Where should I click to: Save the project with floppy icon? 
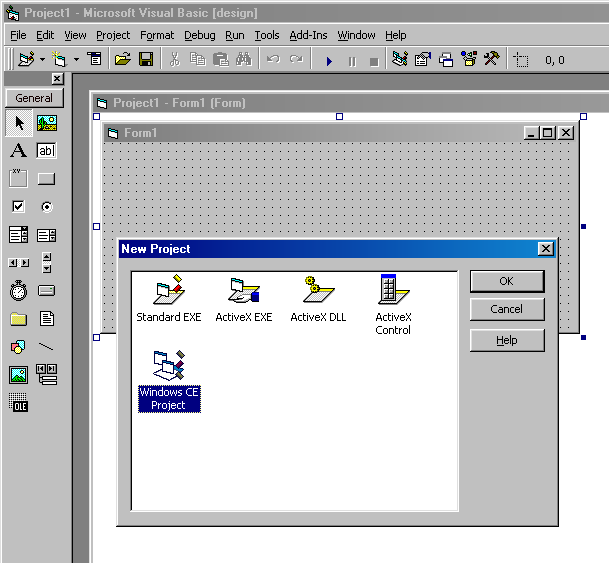146,59
